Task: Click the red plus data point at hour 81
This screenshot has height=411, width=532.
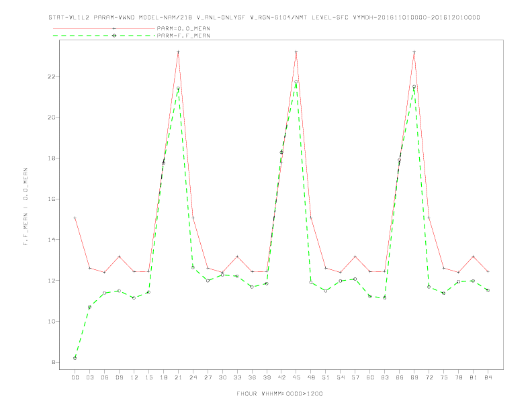Action: [474, 257]
